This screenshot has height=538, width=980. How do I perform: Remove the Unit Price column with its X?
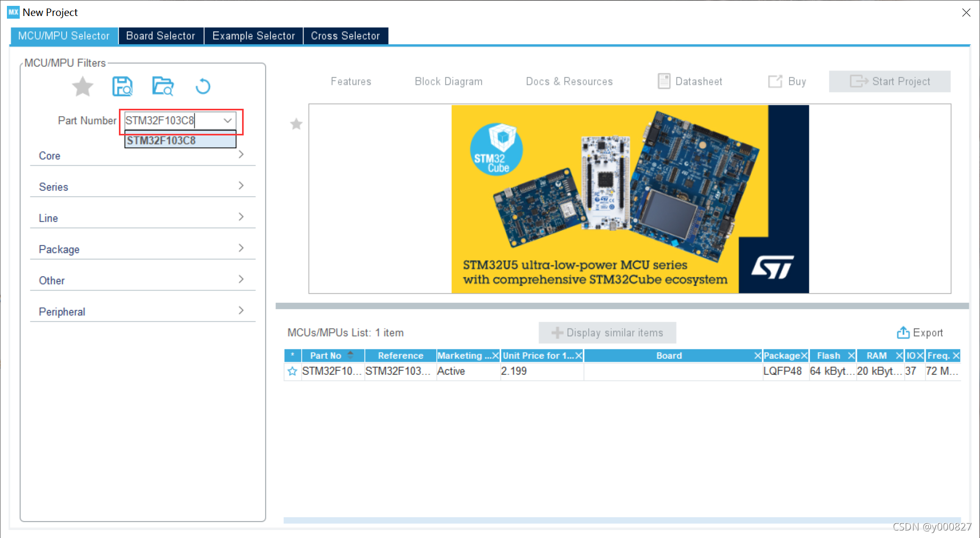click(x=579, y=356)
